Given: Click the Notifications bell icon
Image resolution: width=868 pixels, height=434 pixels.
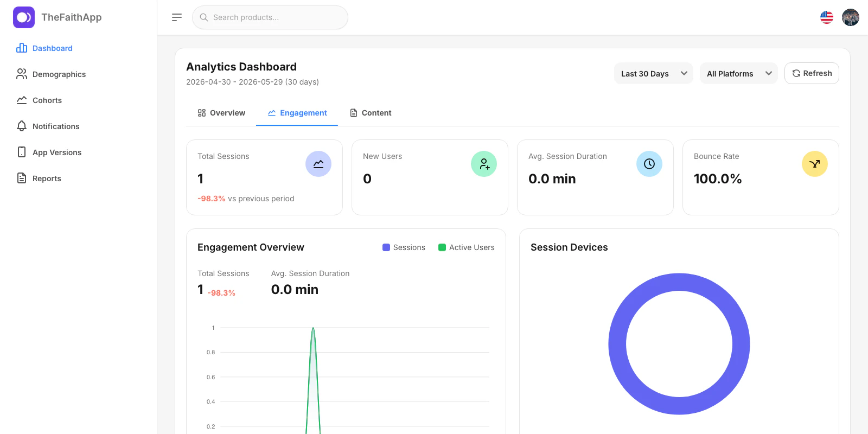Looking at the screenshot, I should 22,126.
